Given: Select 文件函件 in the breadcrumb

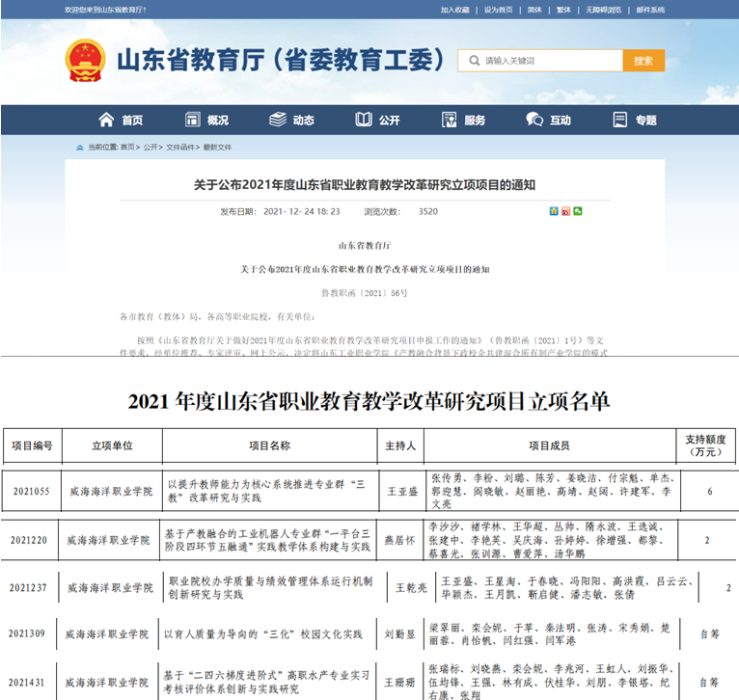Looking at the screenshot, I should (x=180, y=148).
